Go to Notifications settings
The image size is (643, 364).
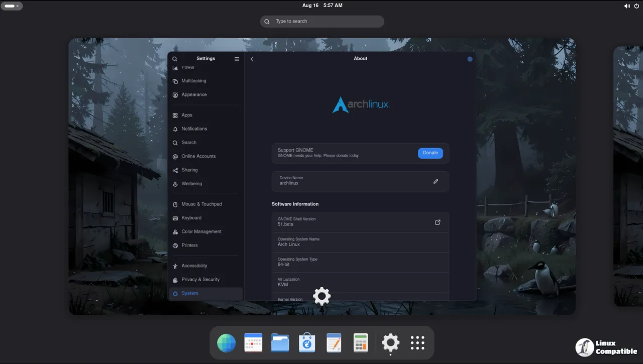tap(205, 129)
